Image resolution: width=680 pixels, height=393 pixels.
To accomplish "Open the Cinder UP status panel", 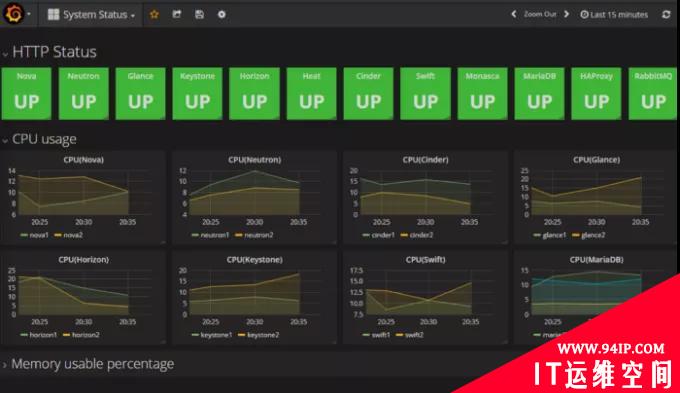I will click(368, 93).
